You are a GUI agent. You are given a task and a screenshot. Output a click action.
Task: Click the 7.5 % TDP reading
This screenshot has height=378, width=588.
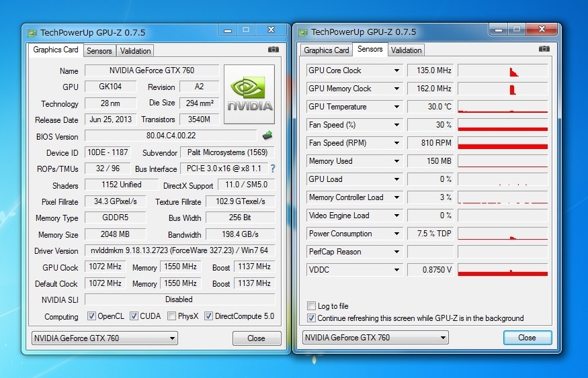click(x=431, y=234)
